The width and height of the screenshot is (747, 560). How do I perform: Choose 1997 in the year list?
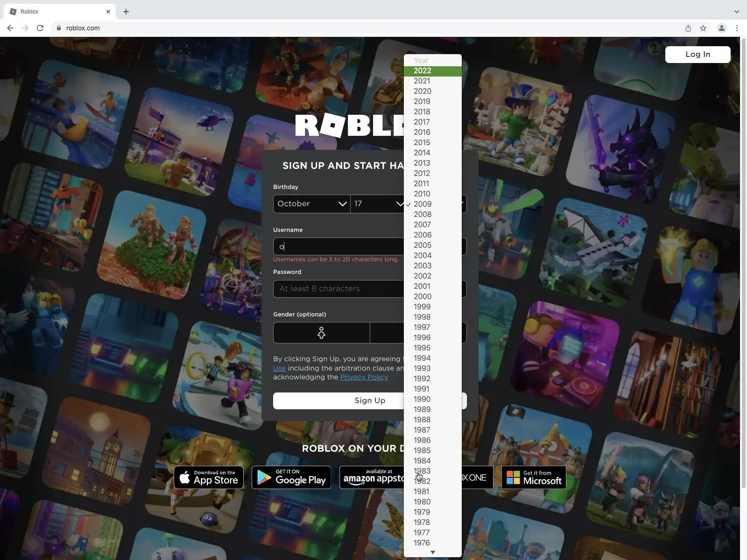pyautogui.click(x=433, y=328)
